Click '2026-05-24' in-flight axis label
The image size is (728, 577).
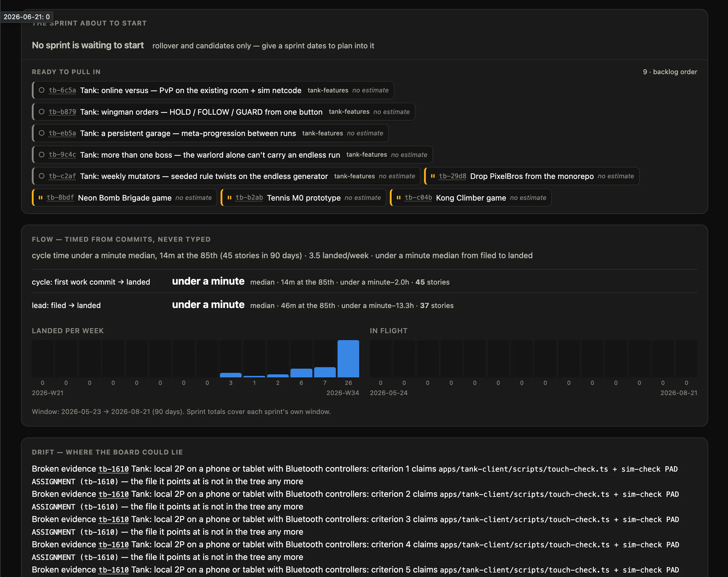(x=389, y=393)
